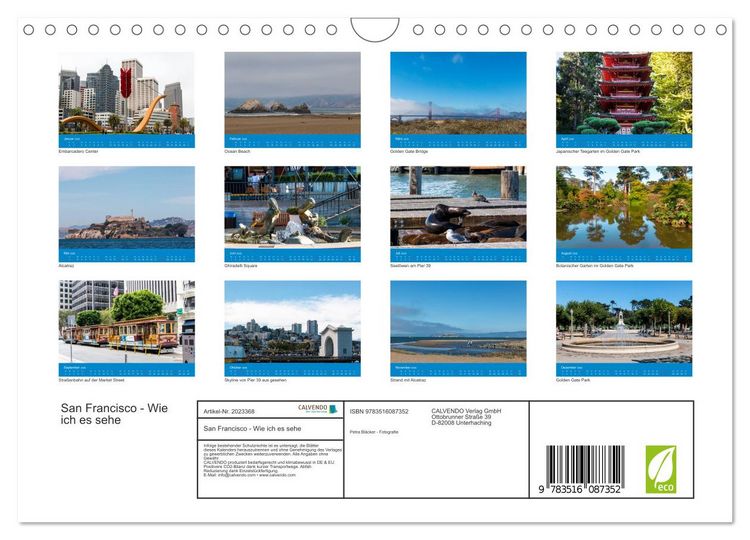The image size is (750, 540).
Task: Click the copyright notice paragraph
Action: 273,460
